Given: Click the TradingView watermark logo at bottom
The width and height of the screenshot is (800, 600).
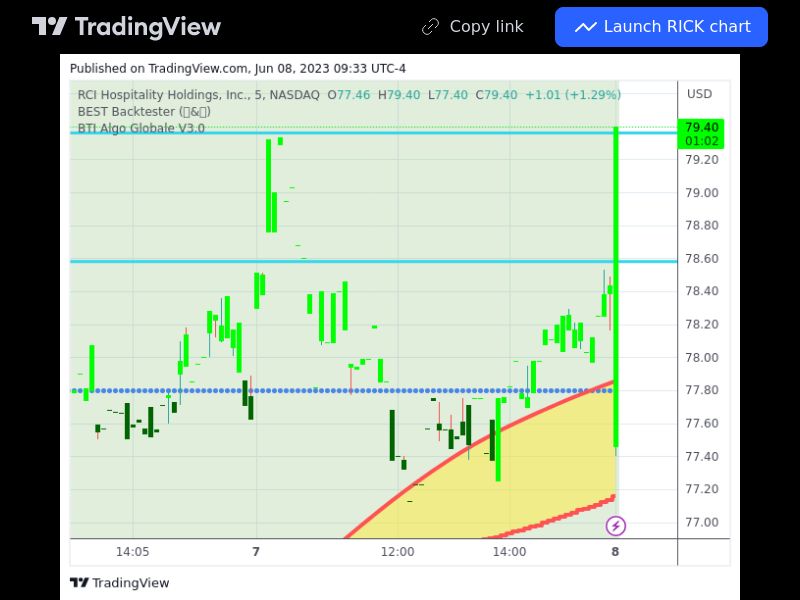Looking at the screenshot, I should 119,583.
